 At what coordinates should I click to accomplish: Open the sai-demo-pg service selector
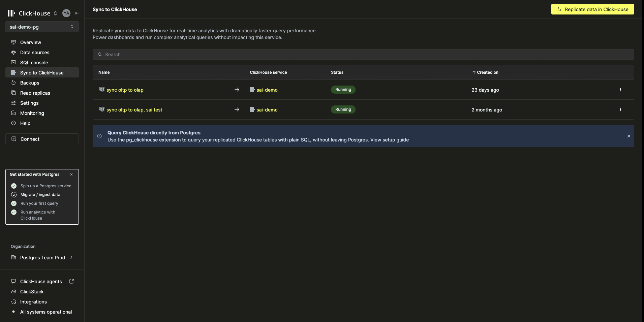[x=42, y=27]
